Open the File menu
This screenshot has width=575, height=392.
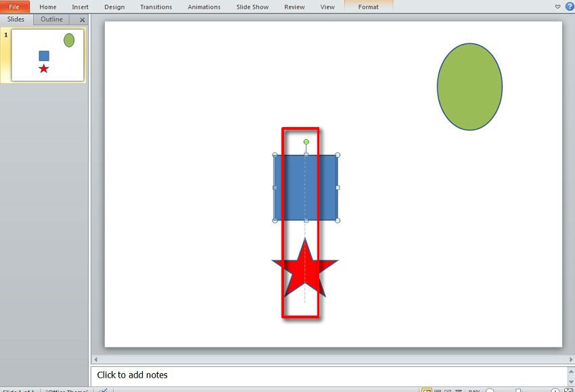click(14, 7)
